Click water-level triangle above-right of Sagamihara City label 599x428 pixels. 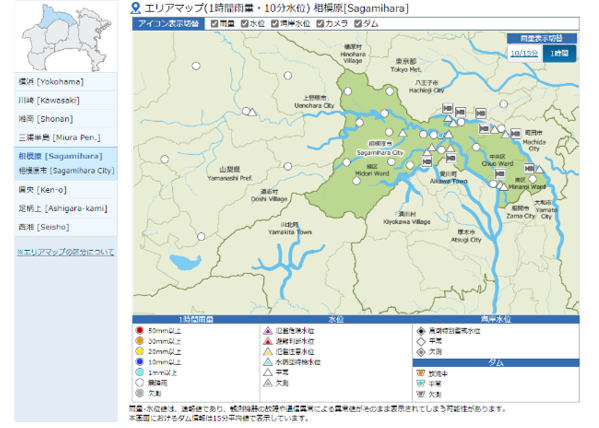coord(403,133)
